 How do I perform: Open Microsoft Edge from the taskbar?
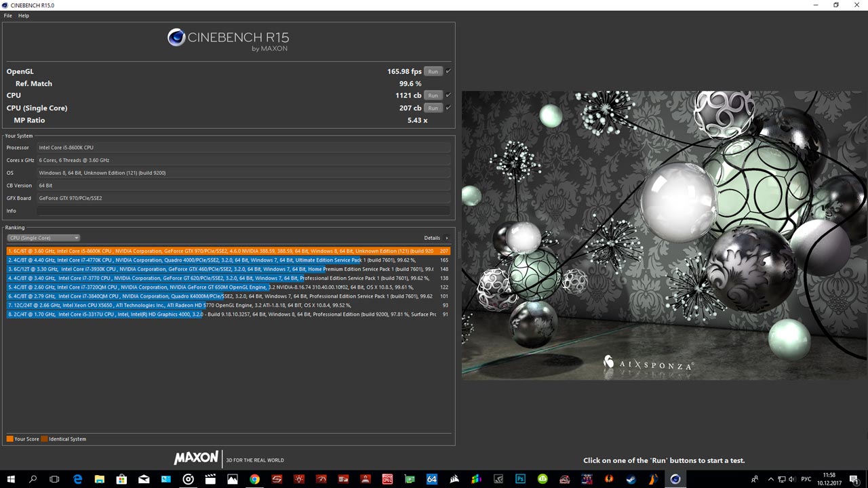77,479
